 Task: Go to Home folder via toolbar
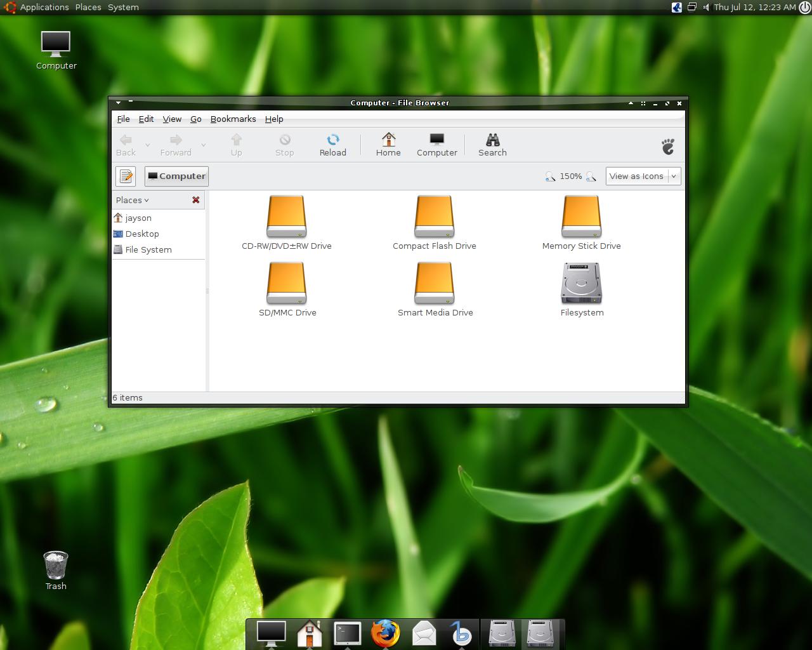coord(388,145)
